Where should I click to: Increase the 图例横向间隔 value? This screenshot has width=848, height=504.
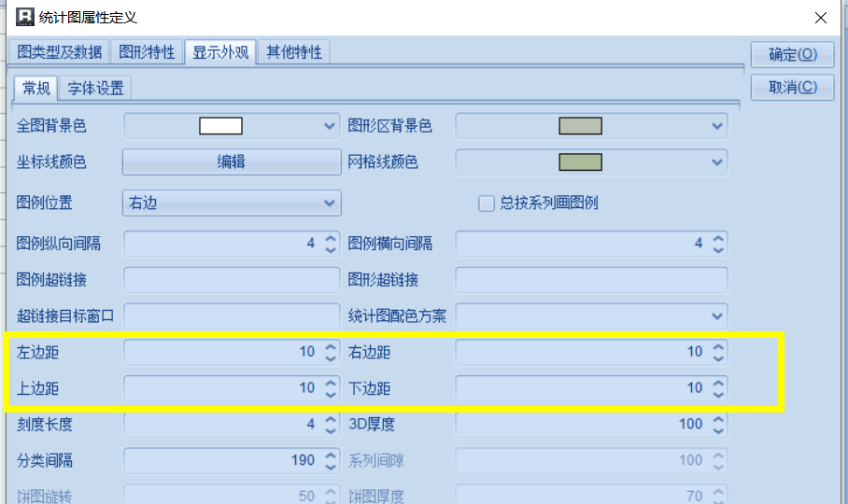[718, 238]
